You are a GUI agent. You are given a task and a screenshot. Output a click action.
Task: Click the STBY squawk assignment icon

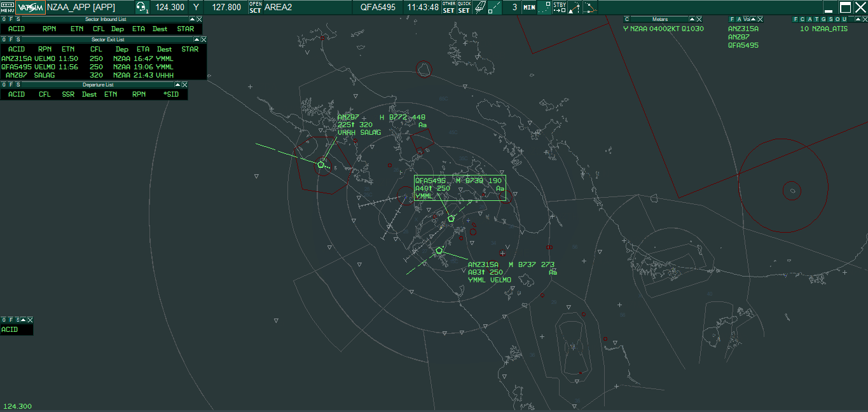pyautogui.click(x=560, y=7)
